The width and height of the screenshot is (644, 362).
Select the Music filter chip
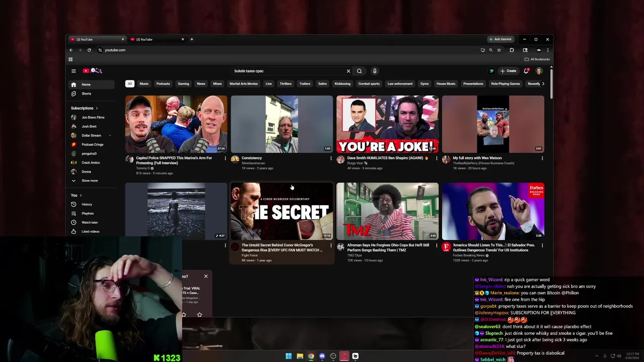pyautogui.click(x=144, y=83)
